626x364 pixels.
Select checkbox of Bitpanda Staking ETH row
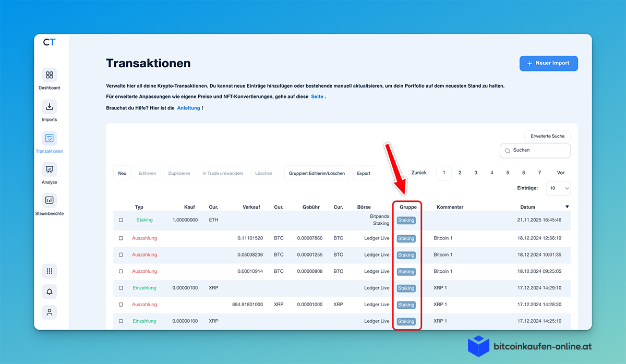coord(121,220)
